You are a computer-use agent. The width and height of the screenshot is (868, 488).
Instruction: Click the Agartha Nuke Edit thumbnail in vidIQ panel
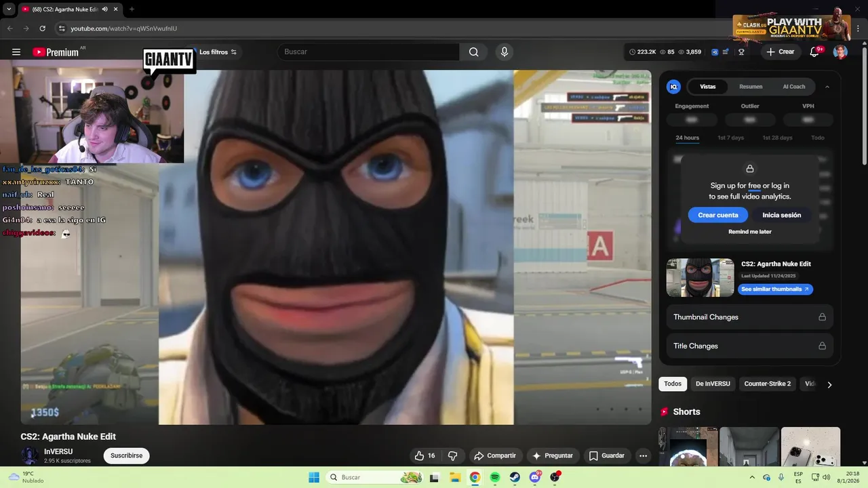(x=701, y=278)
